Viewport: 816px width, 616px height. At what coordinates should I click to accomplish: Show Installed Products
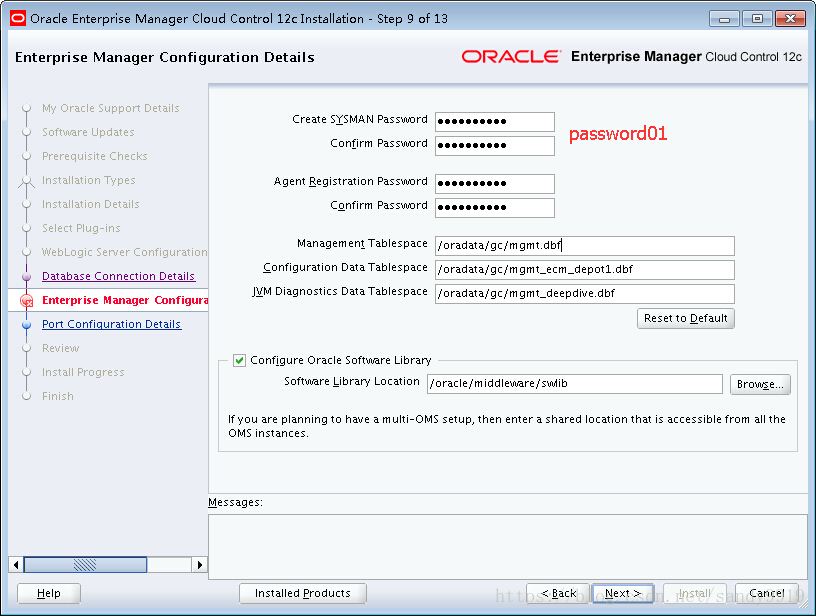tap(303, 593)
